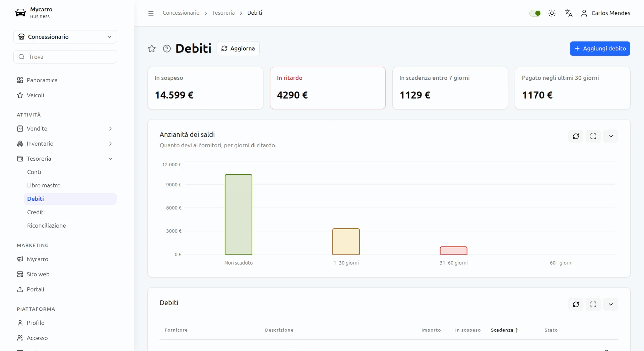
Task: Expand the Vendite submenu
Action: pyautogui.click(x=65, y=129)
